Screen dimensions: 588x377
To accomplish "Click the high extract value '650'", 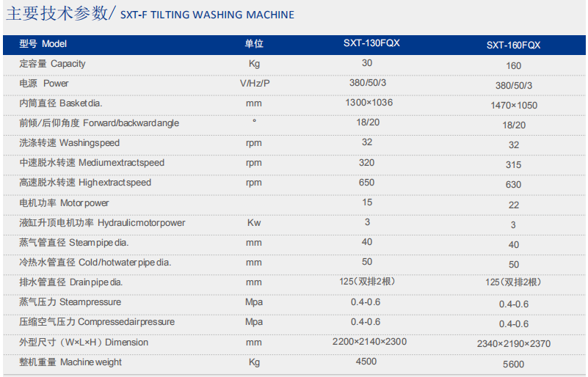I will (366, 182).
